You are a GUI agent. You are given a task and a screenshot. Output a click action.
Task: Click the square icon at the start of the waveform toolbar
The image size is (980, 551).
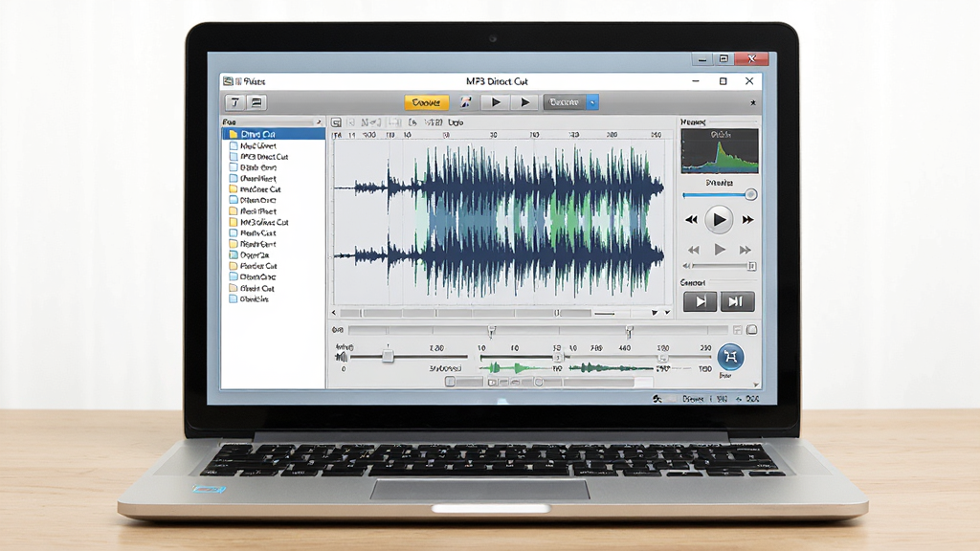click(x=336, y=122)
